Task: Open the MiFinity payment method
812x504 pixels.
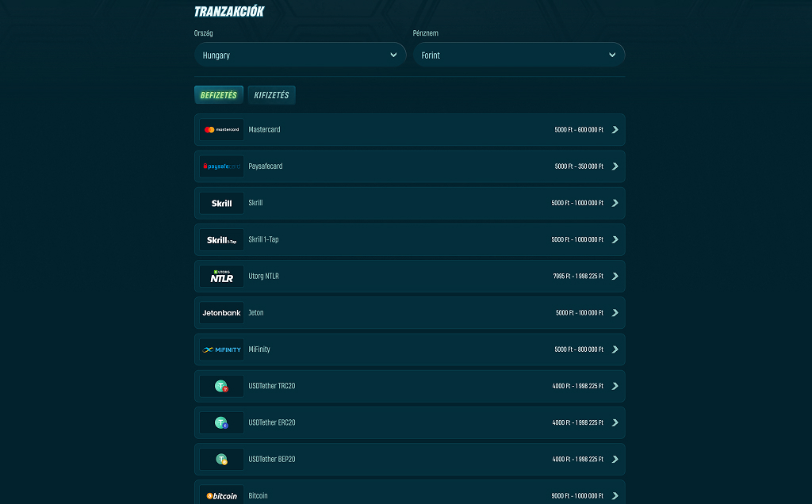Action: [410, 349]
